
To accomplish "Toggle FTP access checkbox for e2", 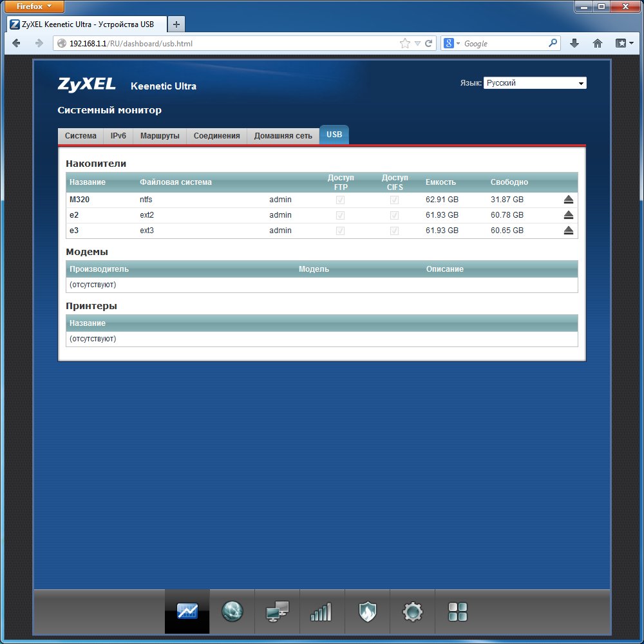I will coord(340,215).
